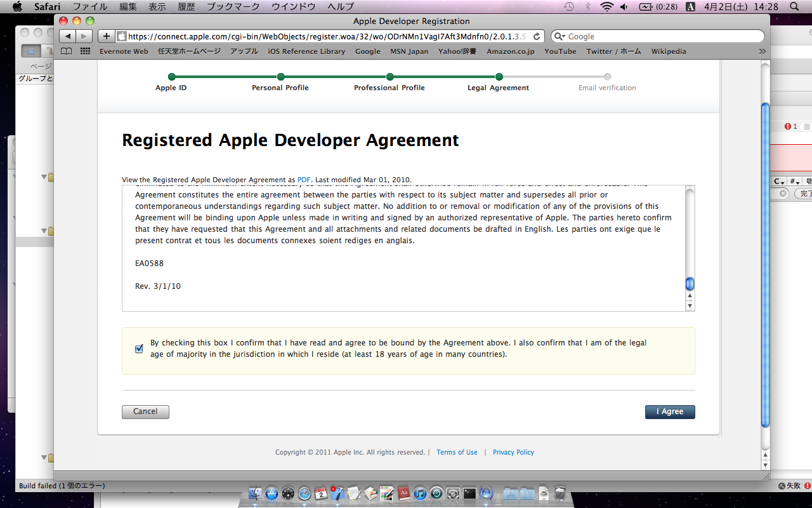Open the volume control in menu bar

tap(624, 6)
